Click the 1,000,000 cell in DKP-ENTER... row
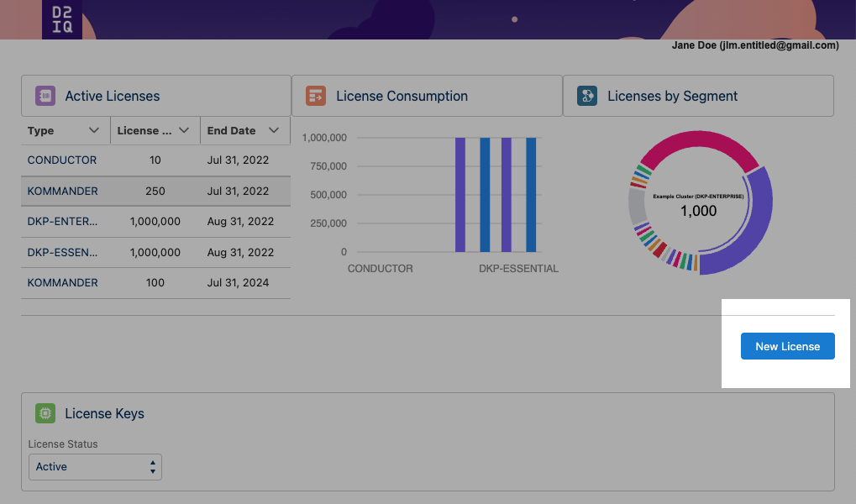This screenshot has height=504, width=856. [x=155, y=221]
